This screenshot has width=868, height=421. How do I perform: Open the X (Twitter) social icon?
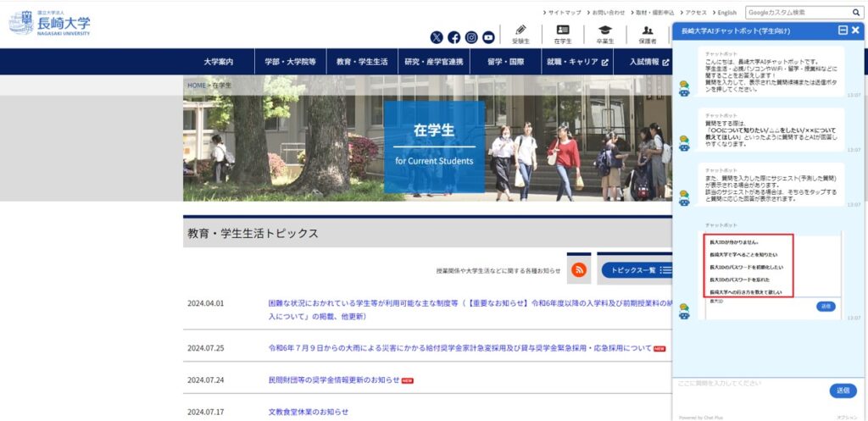coord(437,37)
